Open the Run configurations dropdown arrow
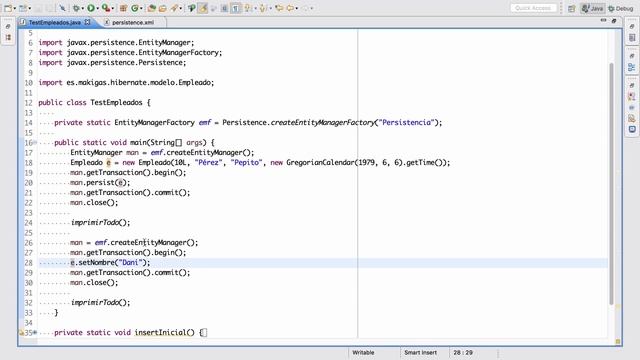 98,8
